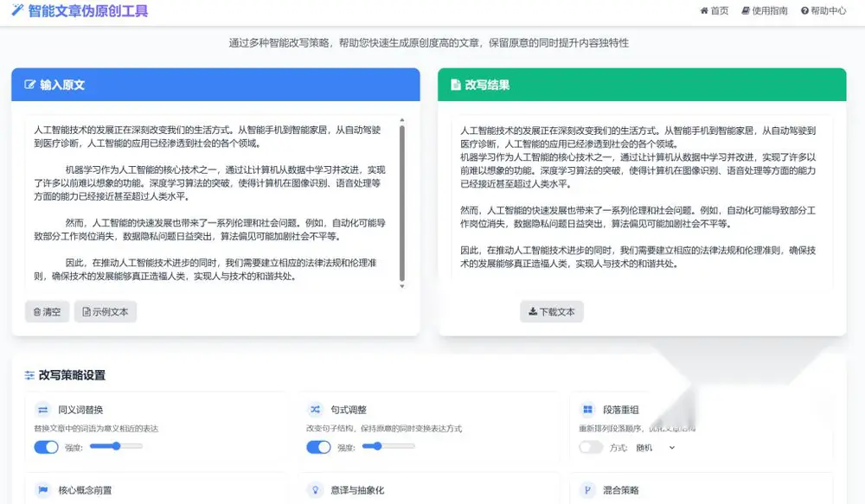Click the 段落重组 grid icon

[587, 410]
